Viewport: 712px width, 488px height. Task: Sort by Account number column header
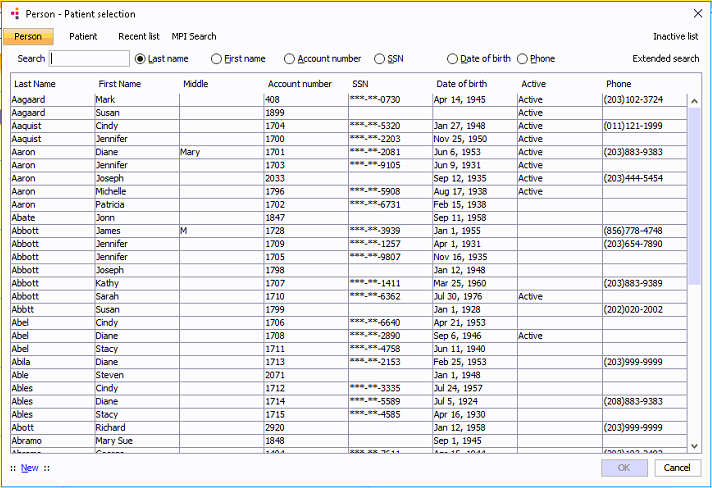[300, 84]
